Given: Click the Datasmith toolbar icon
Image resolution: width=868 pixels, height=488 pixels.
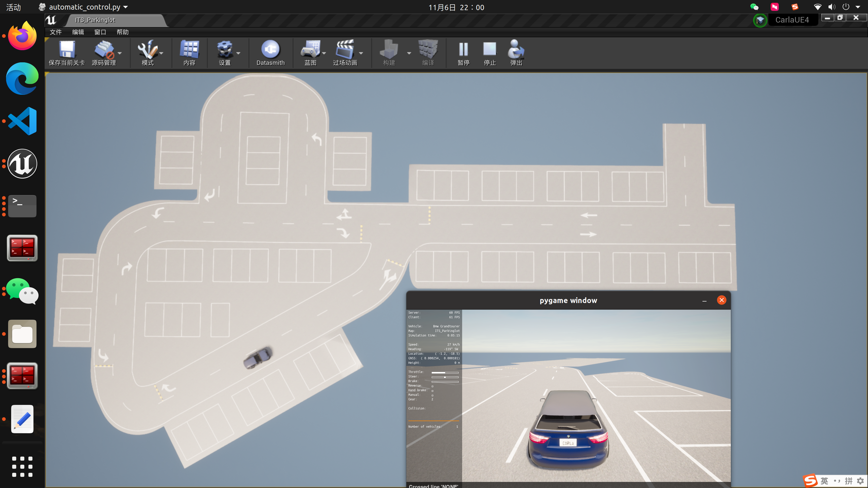Looking at the screenshot, I should [270, 49].
